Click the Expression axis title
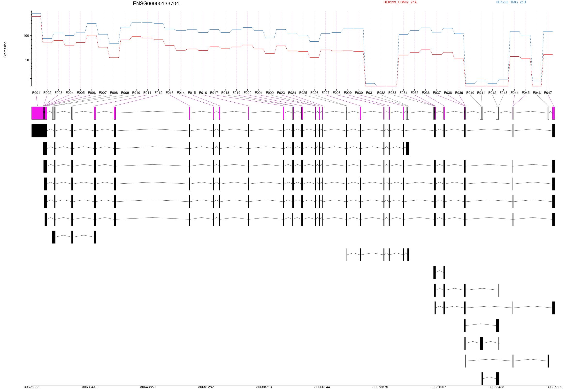The height and width of the screenshot is (392, 581). [5, 50]
